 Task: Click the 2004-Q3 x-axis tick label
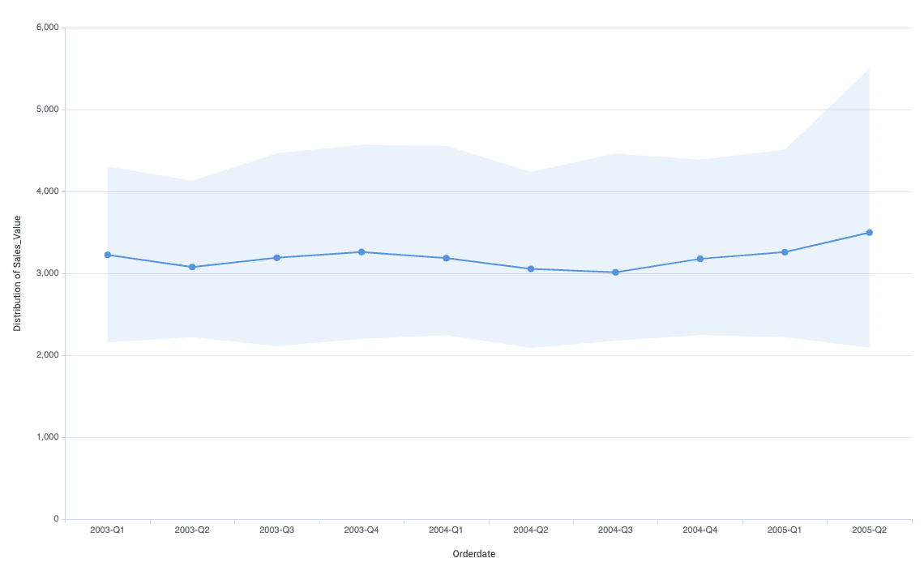pos(615,530)
